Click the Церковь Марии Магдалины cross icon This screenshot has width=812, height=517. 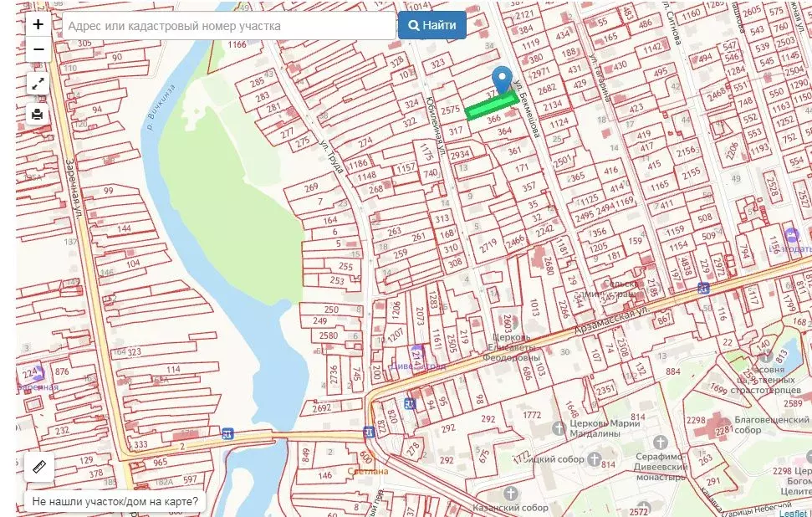(x=559, y=428)
